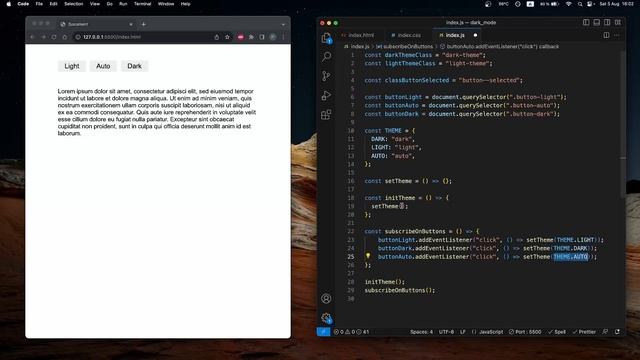Click the share icon in address bar
This screenshot has width=640, height=360.
[217, 37]
